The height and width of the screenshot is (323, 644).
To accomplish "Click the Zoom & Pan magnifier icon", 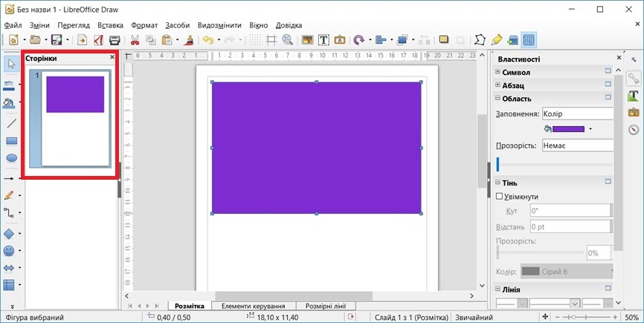I will 287,40.
